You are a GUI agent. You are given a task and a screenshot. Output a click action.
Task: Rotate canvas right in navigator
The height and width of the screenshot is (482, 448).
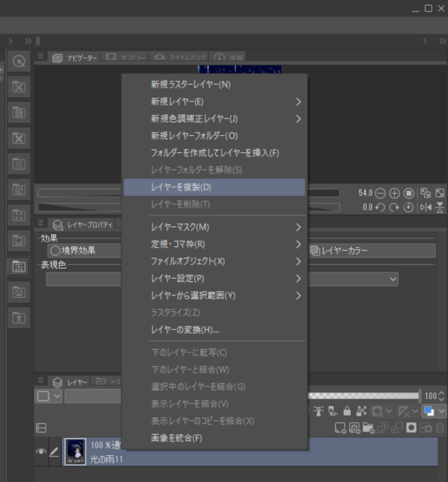click(x=394, y=207)
